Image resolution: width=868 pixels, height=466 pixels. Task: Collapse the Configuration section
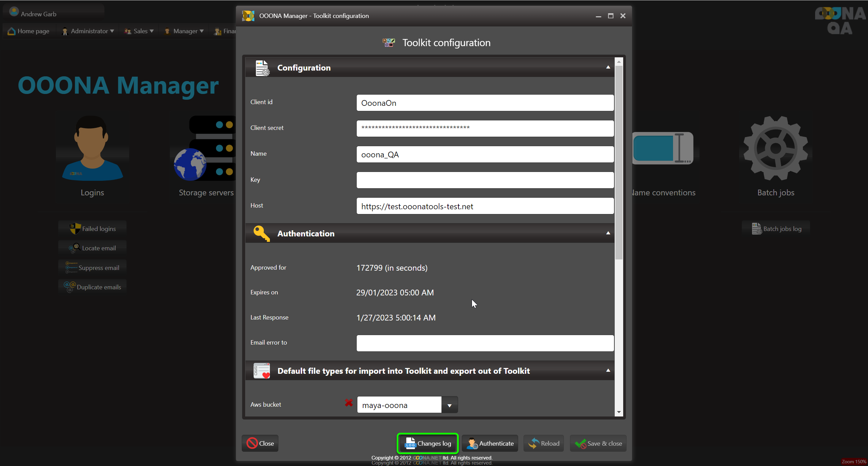coord(608,67)
